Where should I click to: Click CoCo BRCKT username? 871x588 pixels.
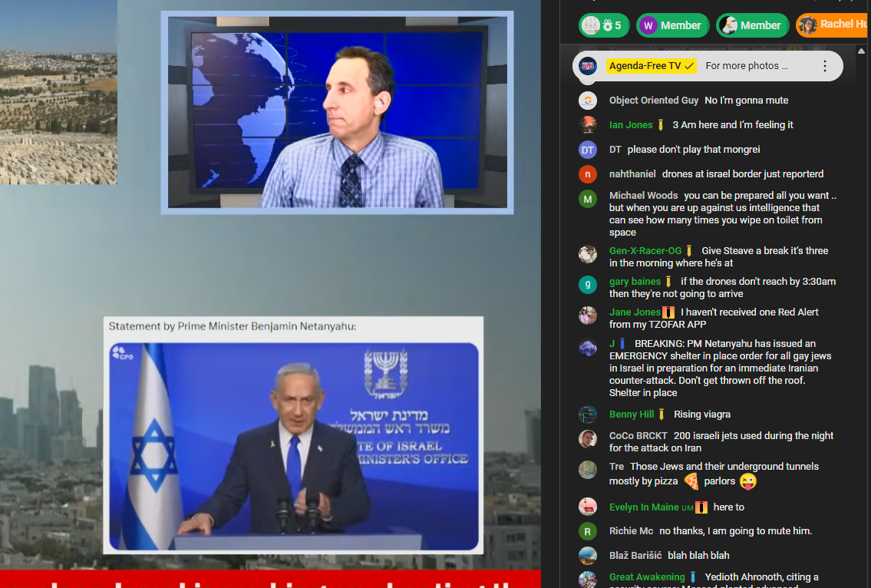click(x=638, y=436)
